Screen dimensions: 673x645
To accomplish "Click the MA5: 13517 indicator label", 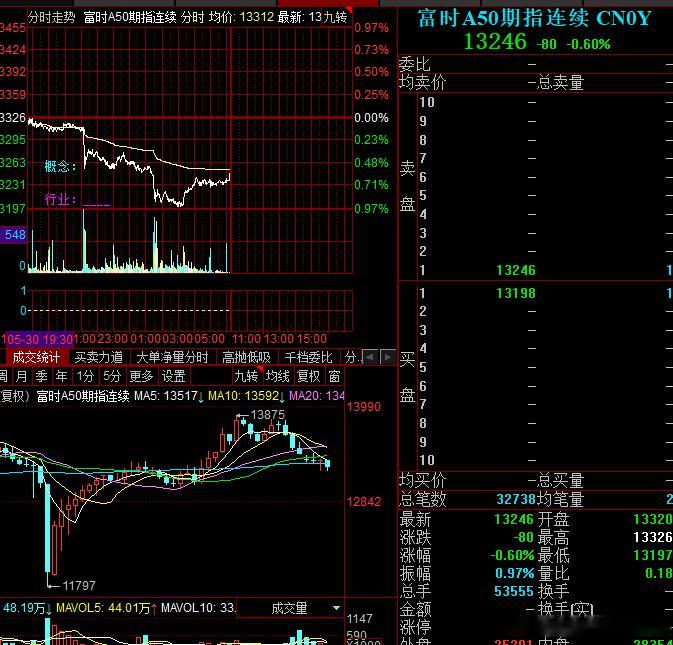I will click(166, 396).
